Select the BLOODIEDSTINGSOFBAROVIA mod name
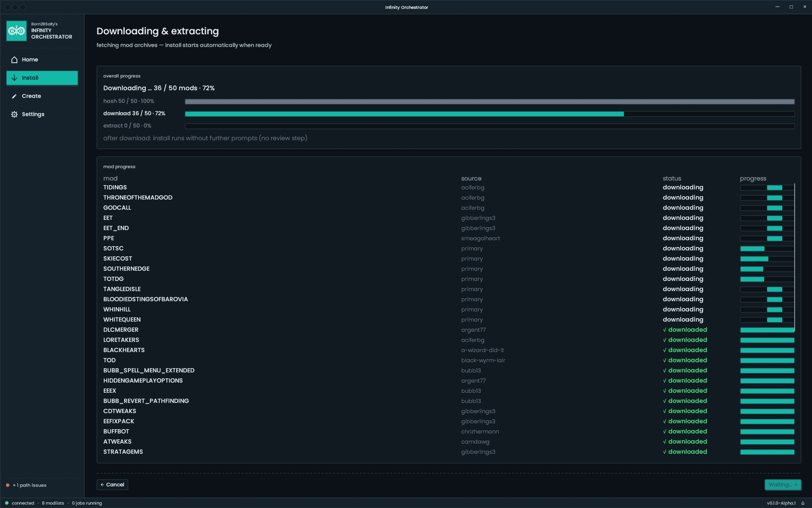This screenshot has width=812, height=508. 146,299
